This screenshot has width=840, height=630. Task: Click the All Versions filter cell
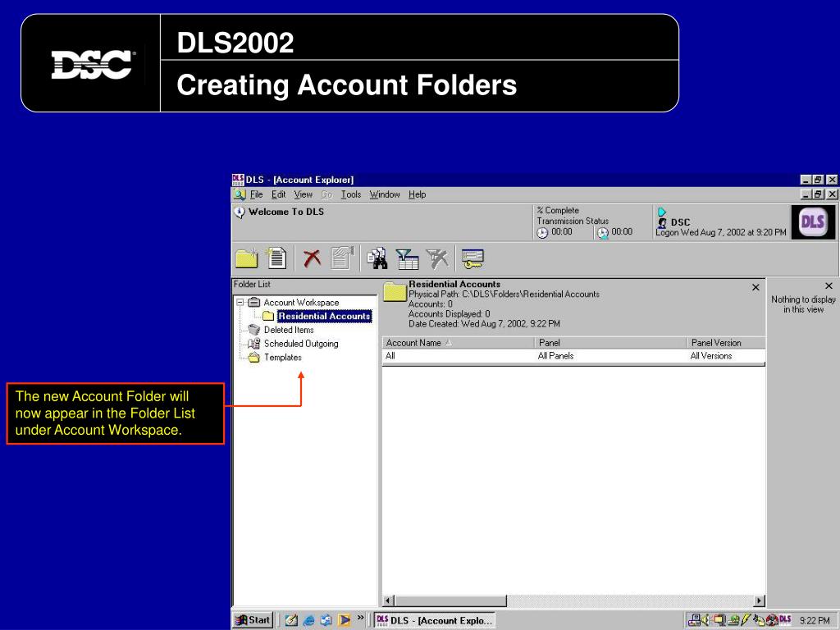coord(726,356)
